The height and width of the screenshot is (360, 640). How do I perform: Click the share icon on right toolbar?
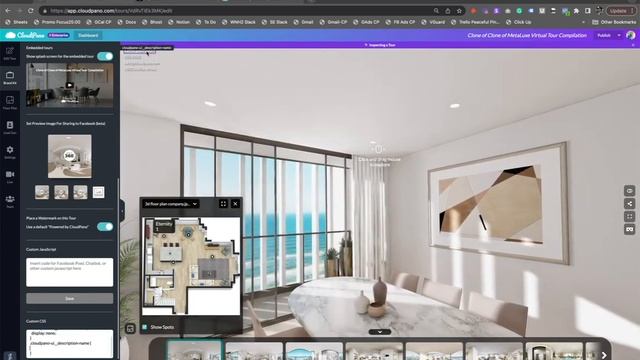[629, 204]
